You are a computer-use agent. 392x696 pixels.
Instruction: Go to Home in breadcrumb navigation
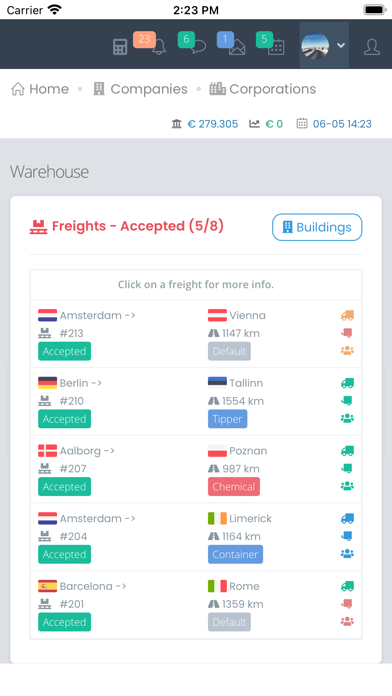click(40, 89)
